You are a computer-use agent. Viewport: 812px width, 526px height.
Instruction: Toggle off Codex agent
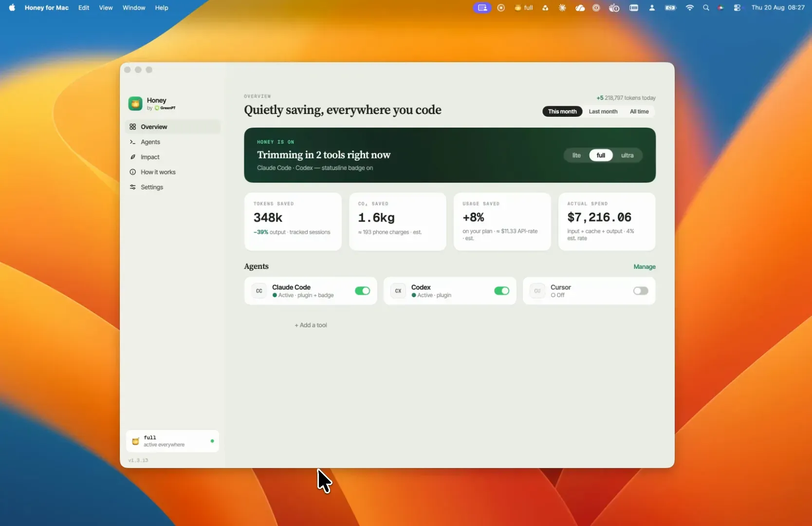pos(501,291)
